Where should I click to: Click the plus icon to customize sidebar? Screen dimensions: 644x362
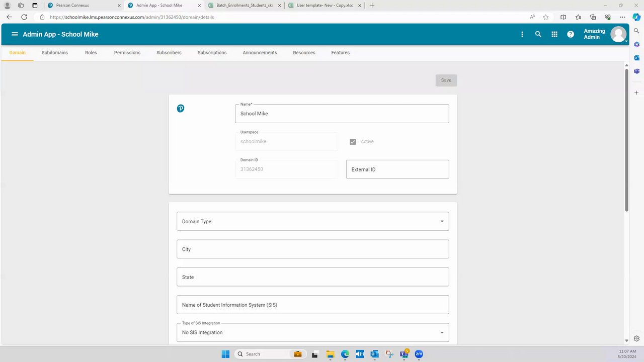click(x=636, y=93)
